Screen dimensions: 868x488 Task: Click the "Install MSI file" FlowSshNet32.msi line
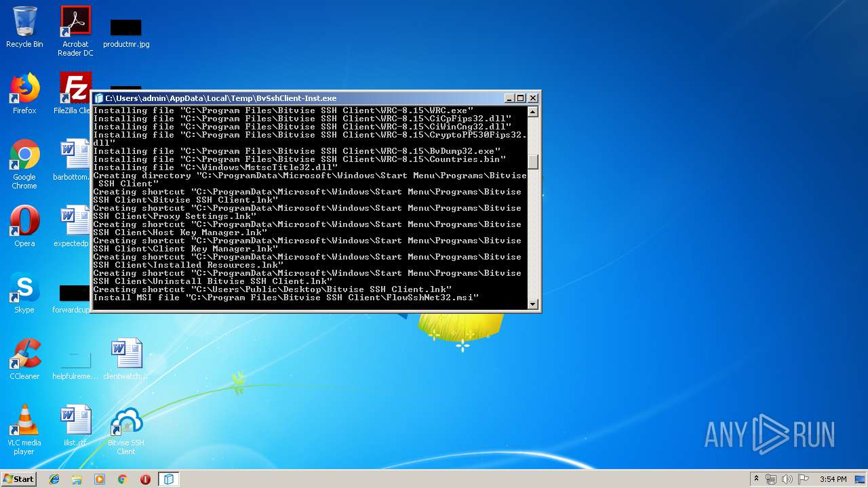pos(286,298)
